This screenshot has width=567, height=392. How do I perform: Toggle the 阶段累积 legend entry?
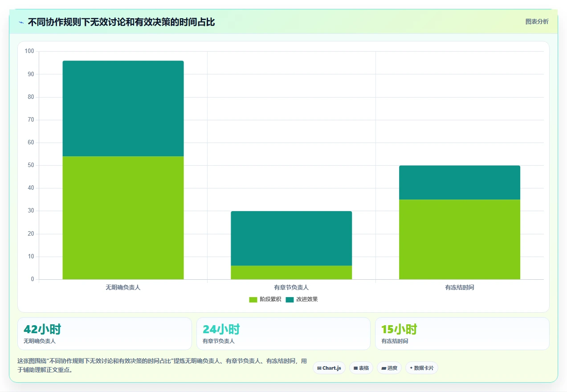point(265,299)
